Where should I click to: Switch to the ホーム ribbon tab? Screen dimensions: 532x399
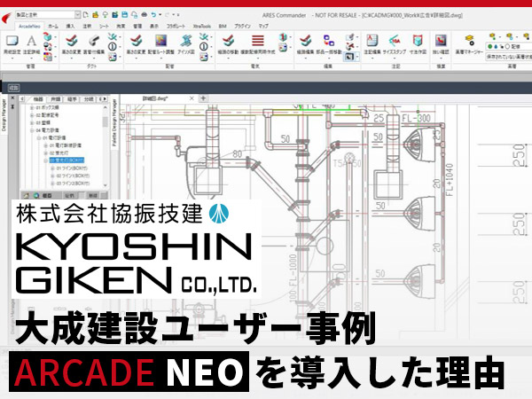pos(53,26)
